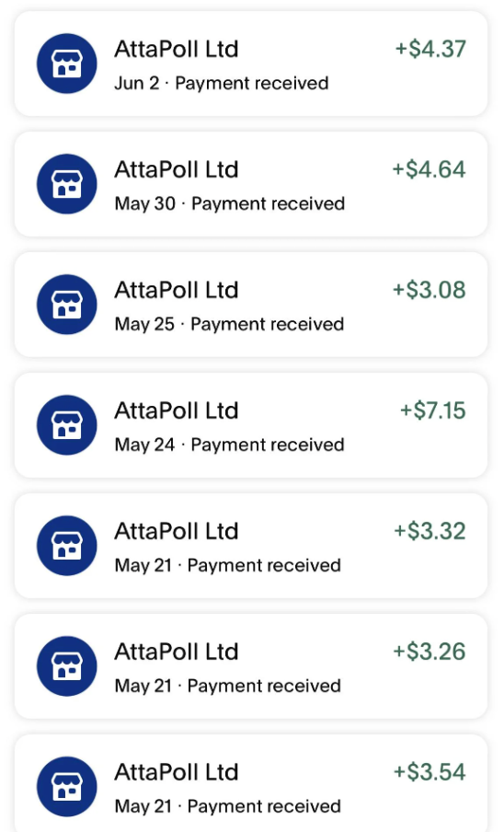Screen dimensions: 504x832
Task: View the +$3.54 payment amount
Action: tap(429, 771)
